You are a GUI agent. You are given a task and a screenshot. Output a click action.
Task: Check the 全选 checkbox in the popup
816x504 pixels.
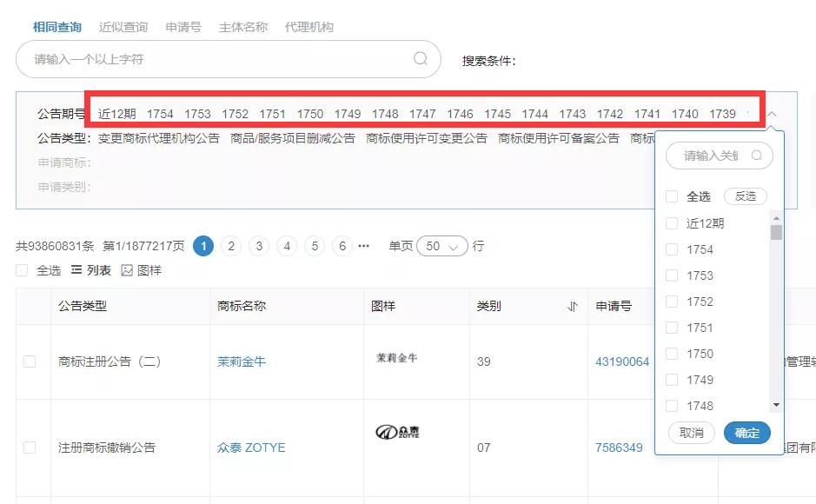[x=671, y=196]
